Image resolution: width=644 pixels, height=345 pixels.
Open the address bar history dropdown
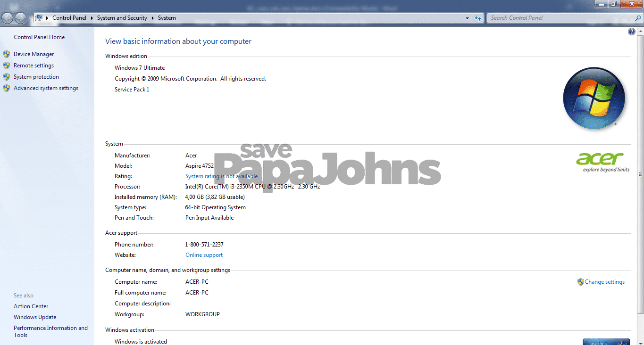(x=467, y=17)
